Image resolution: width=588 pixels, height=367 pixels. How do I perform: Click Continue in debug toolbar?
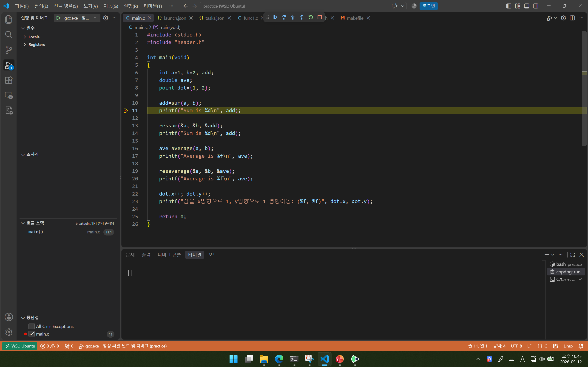[x=275, y=17]
